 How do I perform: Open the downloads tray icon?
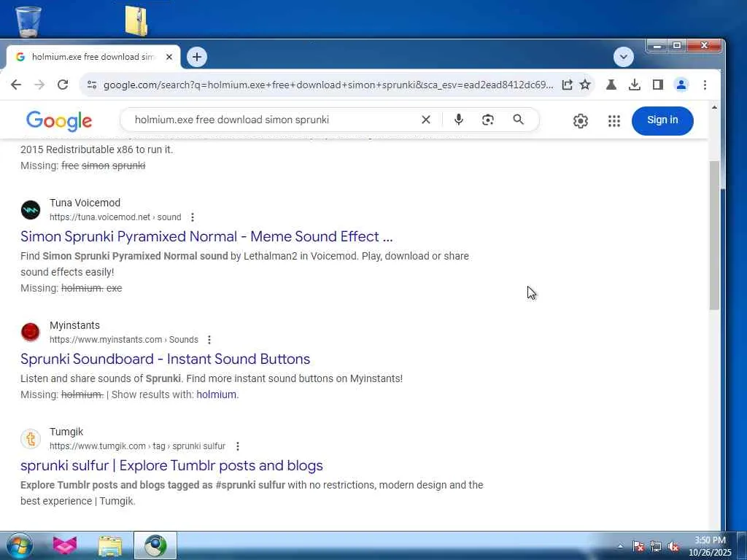coord(634,85)
